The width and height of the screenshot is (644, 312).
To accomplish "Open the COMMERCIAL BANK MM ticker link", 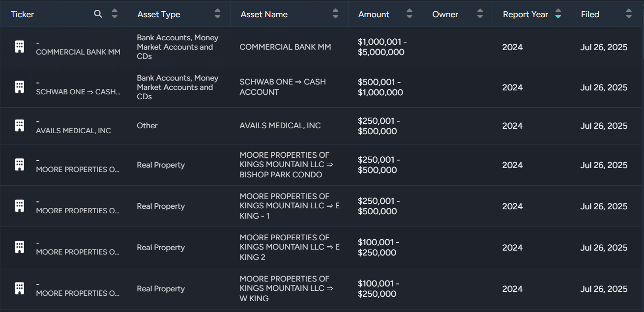I will coord(78,52).
